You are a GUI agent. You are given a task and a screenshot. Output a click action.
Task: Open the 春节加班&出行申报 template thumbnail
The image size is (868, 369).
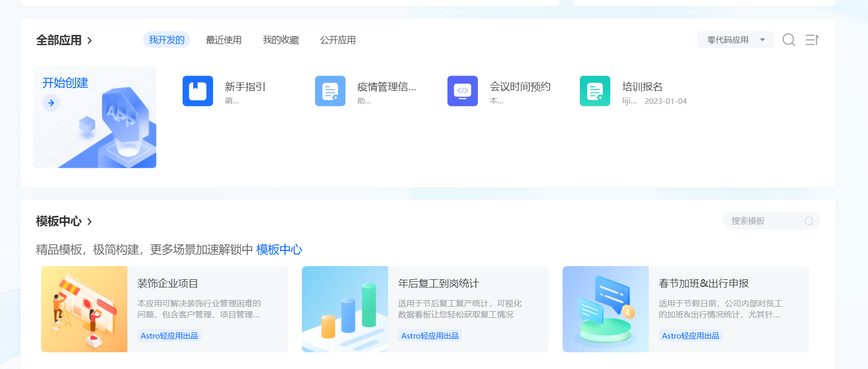[x=606, y=309]
